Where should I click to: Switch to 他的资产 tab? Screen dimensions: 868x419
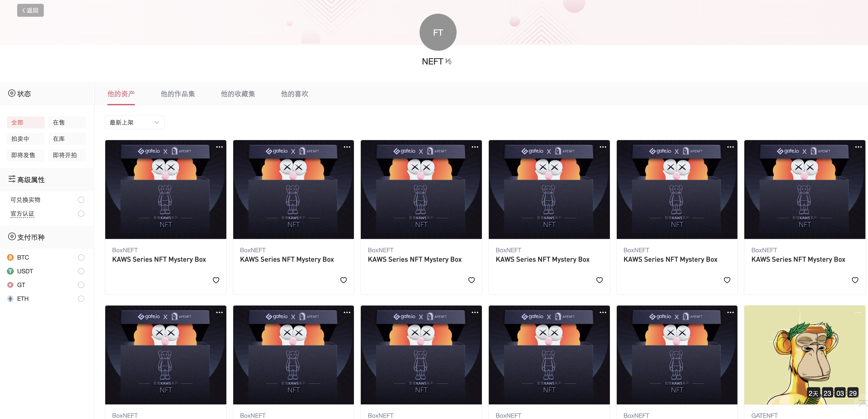pos(121,94)
